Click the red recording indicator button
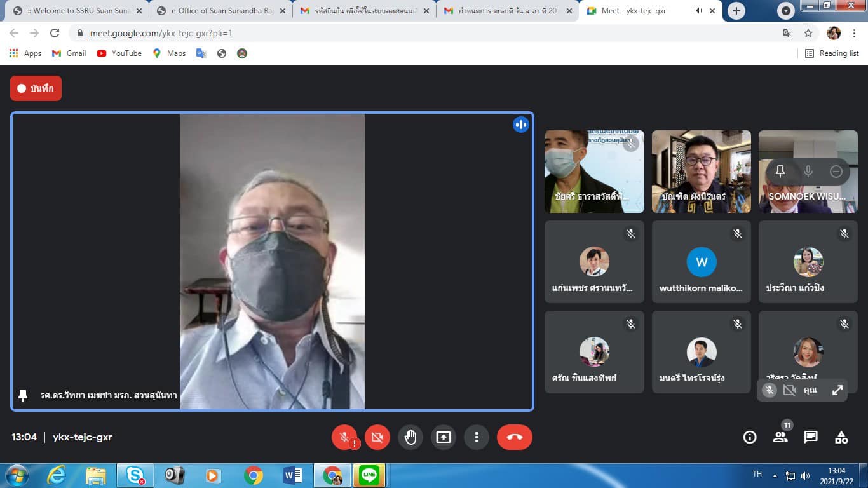This screenshot has width=868, height=488. click(36, 88)
